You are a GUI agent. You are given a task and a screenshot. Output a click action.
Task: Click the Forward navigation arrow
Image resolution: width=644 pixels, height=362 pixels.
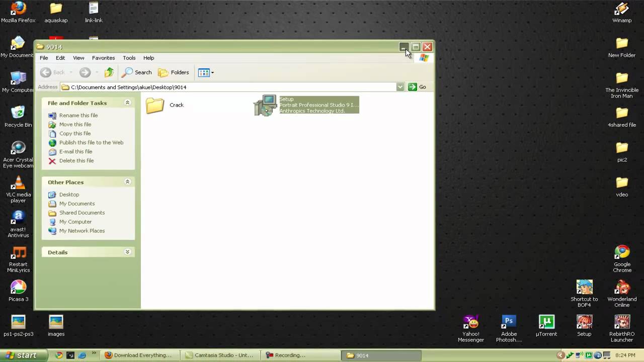coord(85,72)
